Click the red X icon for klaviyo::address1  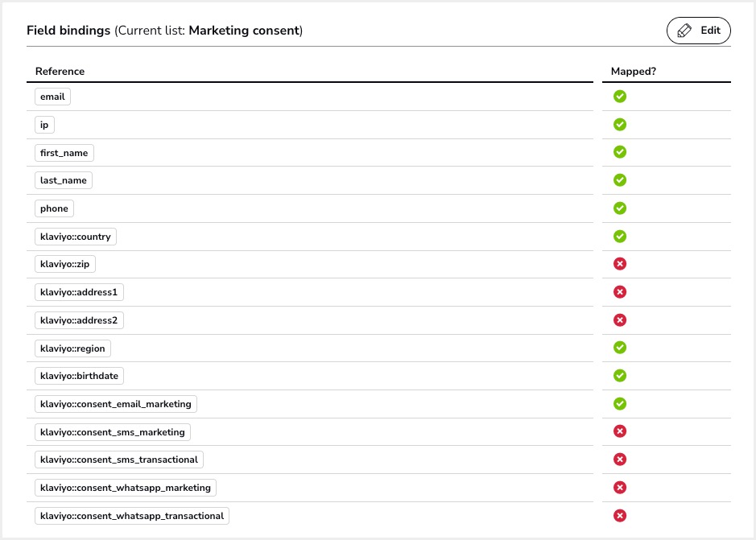point(620,292)
